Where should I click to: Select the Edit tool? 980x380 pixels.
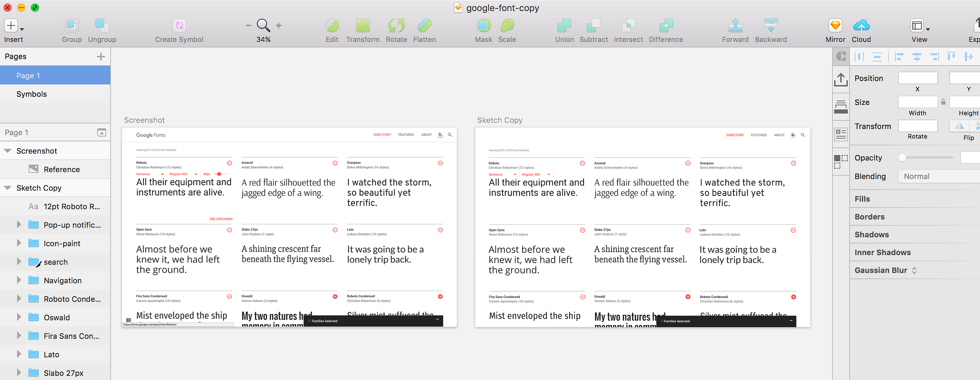[332, 26]
